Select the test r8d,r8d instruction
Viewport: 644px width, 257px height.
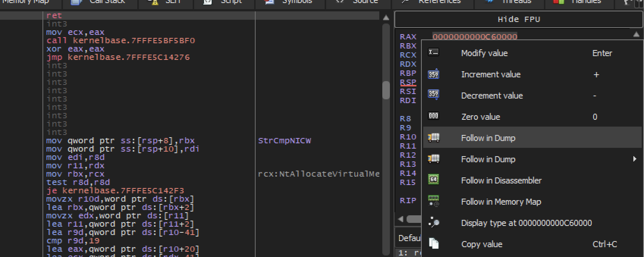pyautogui.click(x=78, y=182)
